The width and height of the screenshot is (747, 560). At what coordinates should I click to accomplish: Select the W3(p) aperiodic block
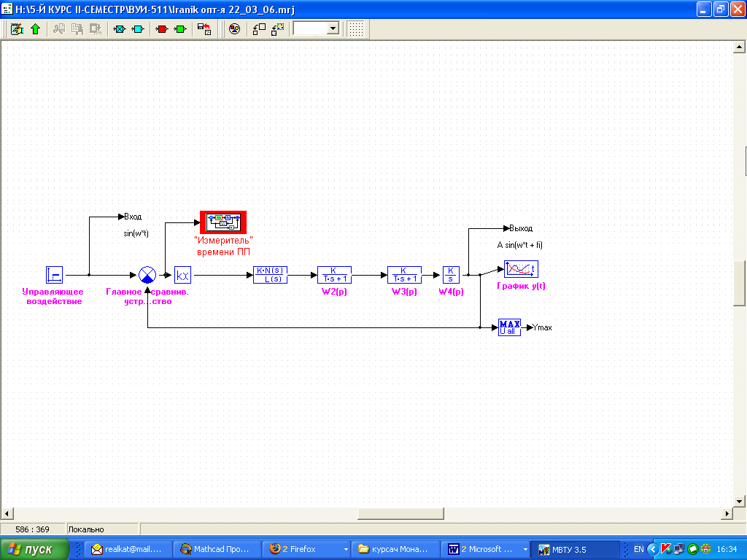404,275
